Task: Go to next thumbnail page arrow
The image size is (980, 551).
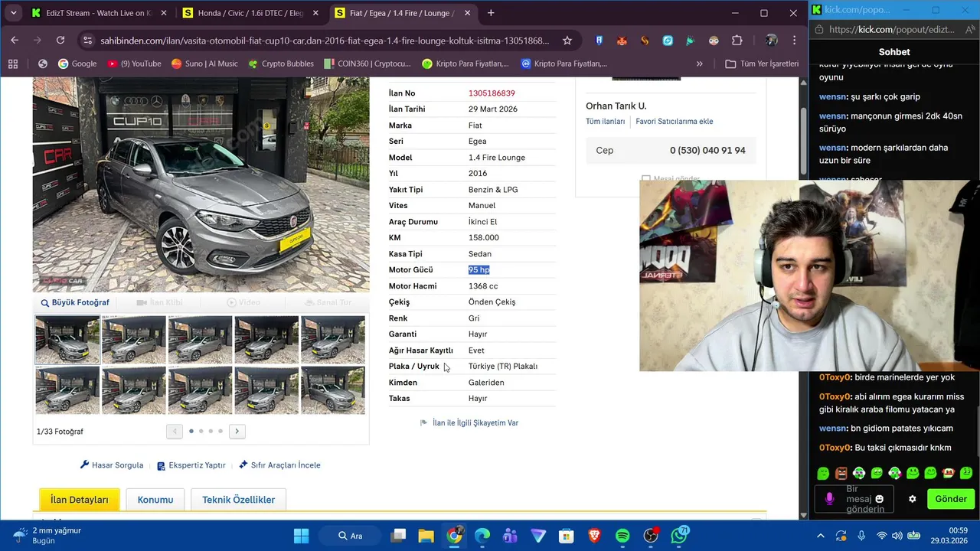Action: click(x=237, y=432)
